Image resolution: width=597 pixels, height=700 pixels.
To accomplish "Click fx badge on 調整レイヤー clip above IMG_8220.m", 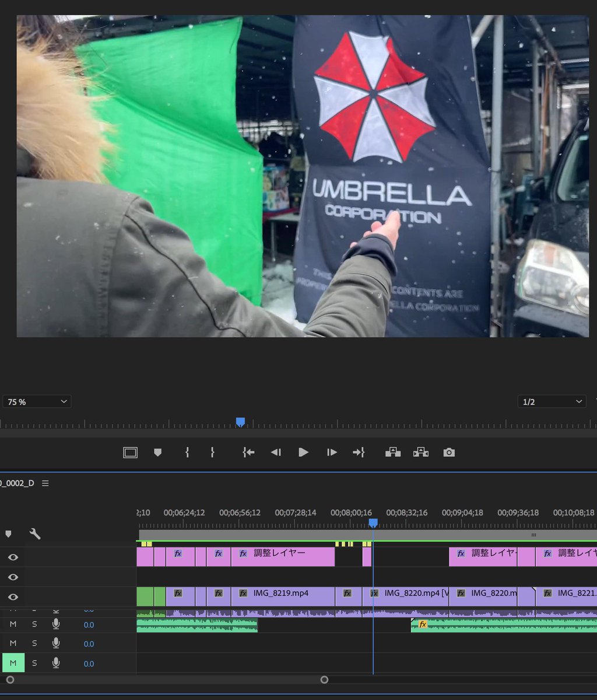I will click(x=461, y=554).
